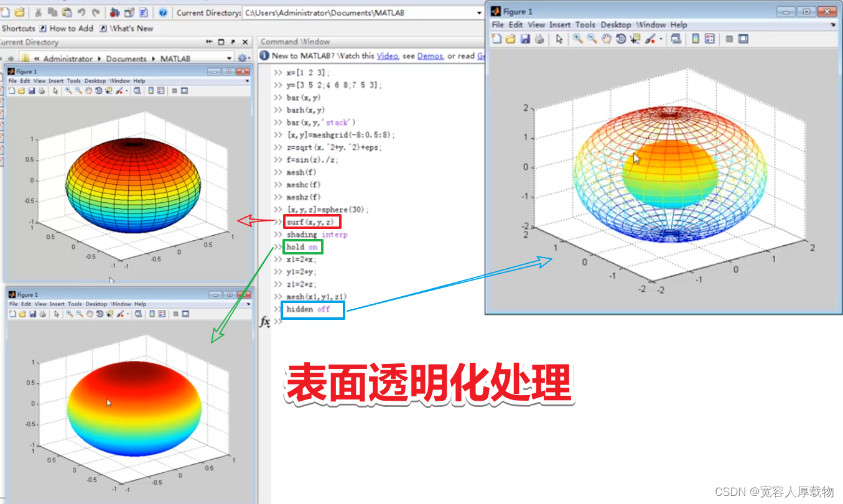Click Hide Plot Tools in mesh-sphere Figure window
The image size is (843, 504).
pyautogui.click(x=730, y=39)
